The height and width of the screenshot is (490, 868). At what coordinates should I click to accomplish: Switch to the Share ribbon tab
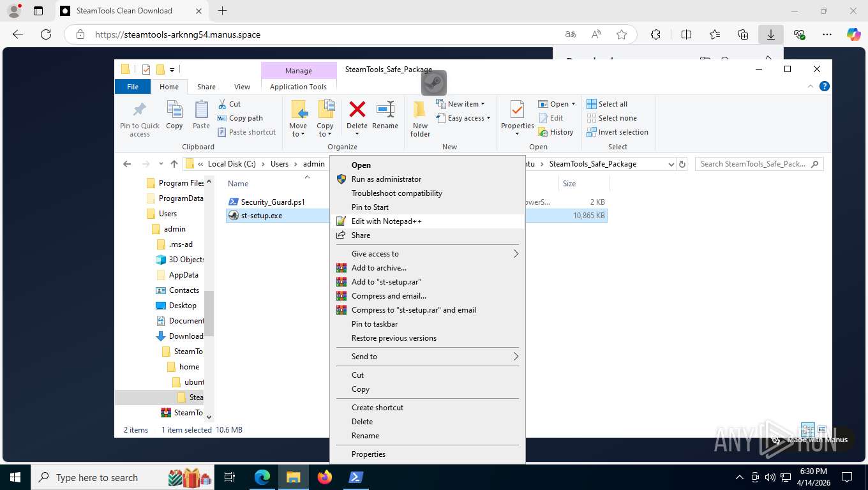(206, 87)
